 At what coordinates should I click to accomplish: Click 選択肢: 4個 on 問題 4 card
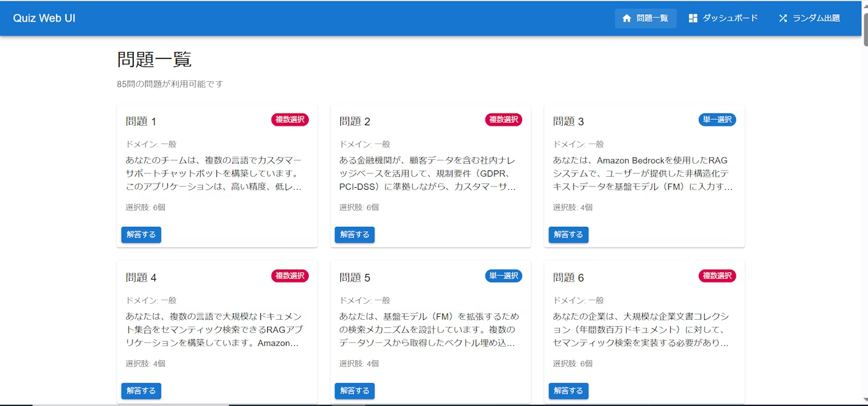[x=146, y=364]
